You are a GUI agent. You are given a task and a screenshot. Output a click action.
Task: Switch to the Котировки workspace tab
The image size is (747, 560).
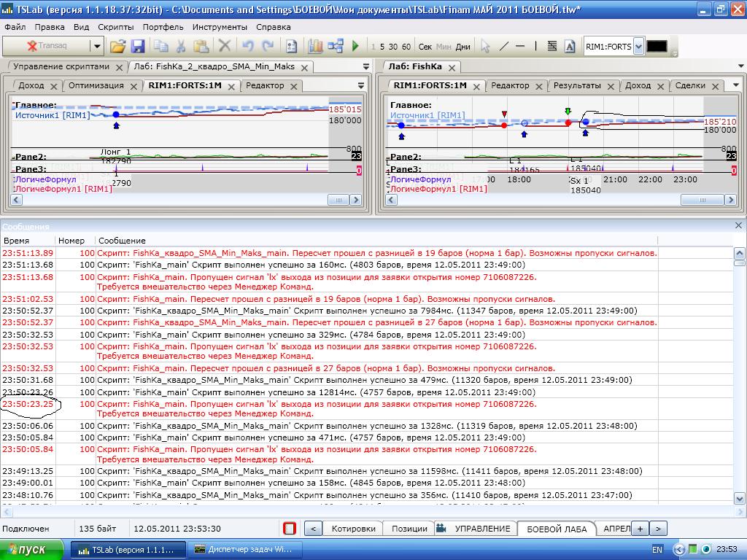click(353, 529)
